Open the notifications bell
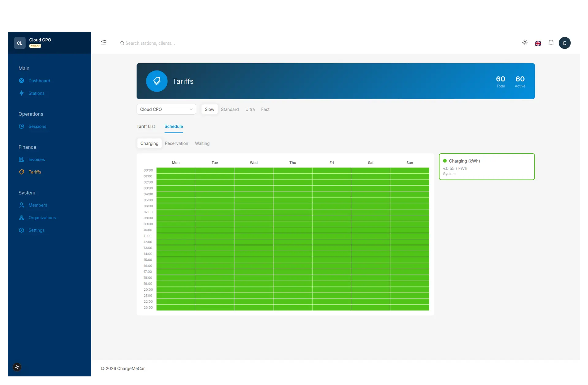The height and width of the screenshot is (385, 588). tap(551, 43)
